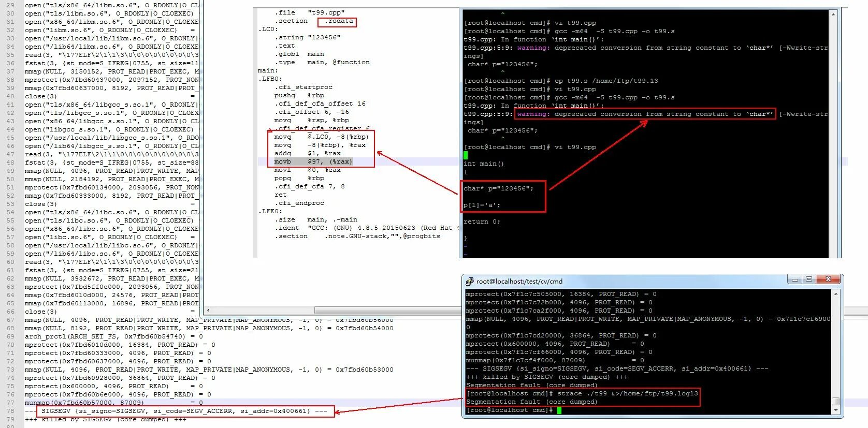The height and width of the screenshot is (428, 868).
Task: Click 'open("/usr/local/lib/libm.so.6"' line in editor
Action: 112,38
